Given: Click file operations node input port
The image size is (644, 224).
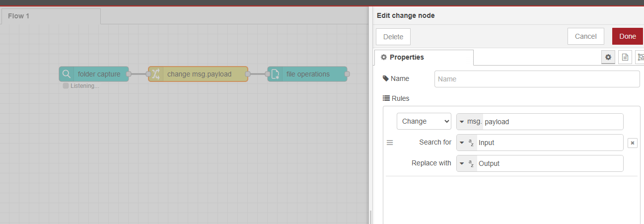Looking at the screenshot, I should (x=268, y=74).
